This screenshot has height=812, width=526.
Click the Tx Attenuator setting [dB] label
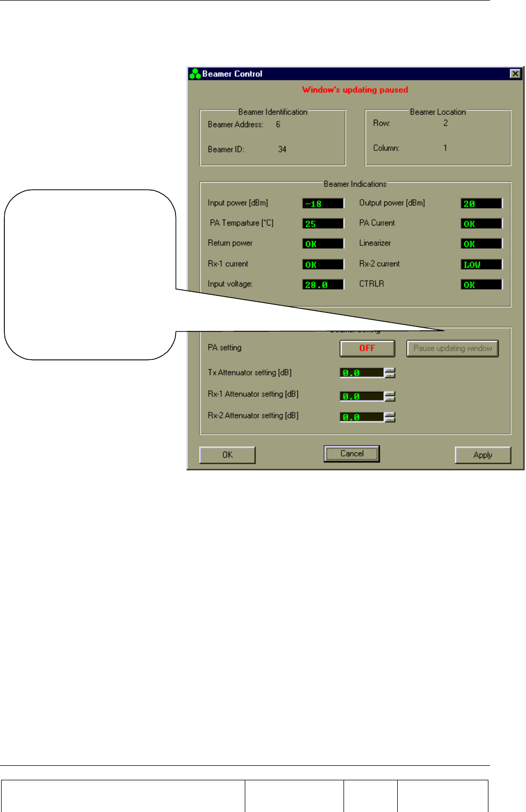coord(250,372)
